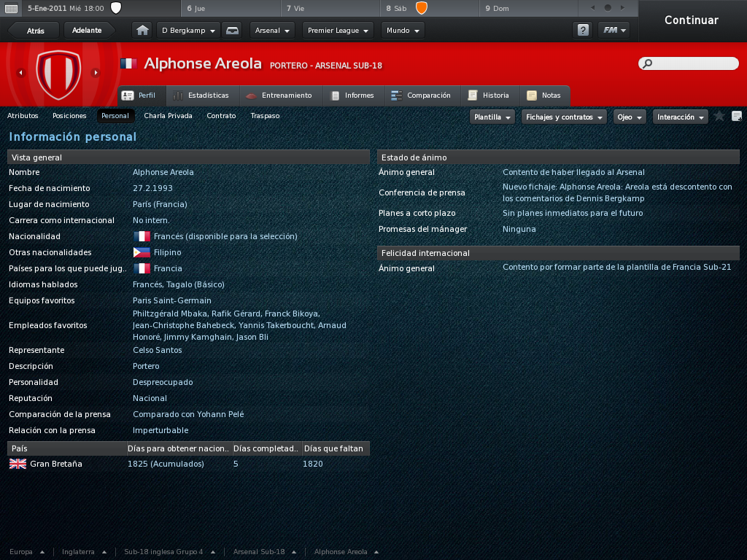Open the home screen icon
747x560 pixels.
coord(142,31)
